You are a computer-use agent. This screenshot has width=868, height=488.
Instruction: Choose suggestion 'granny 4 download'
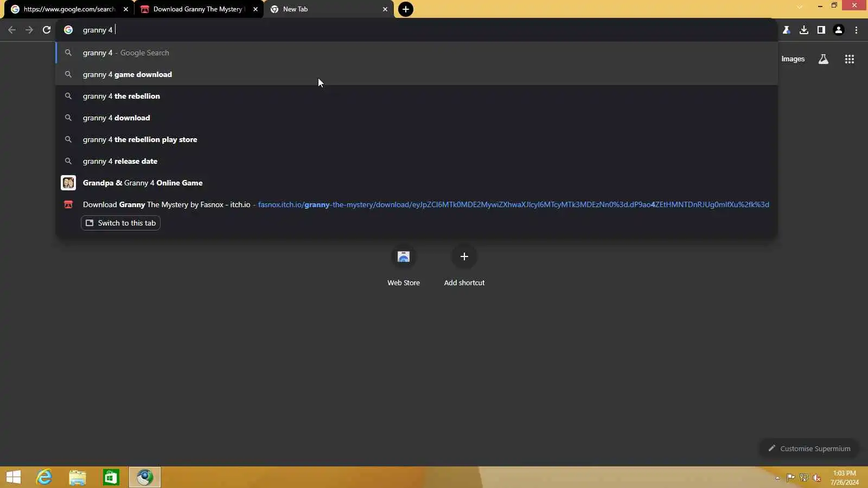417,118
